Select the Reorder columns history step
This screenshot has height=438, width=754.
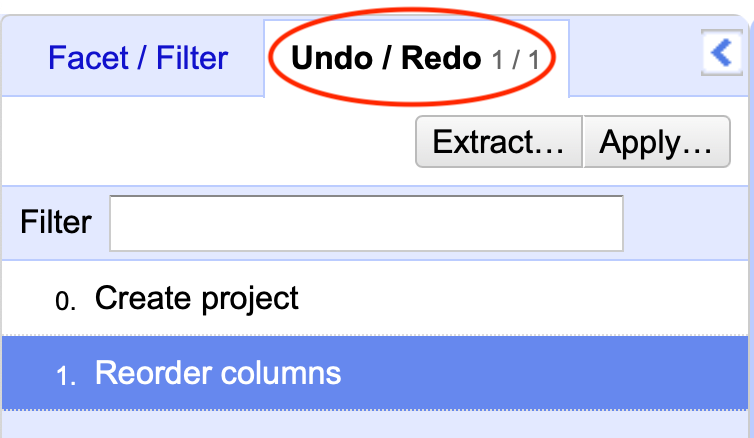click(x=218, y=373)
